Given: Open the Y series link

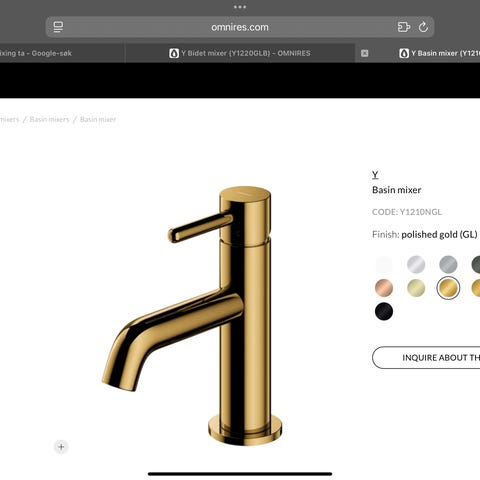Looking at the screenshot, I should 375,175.
